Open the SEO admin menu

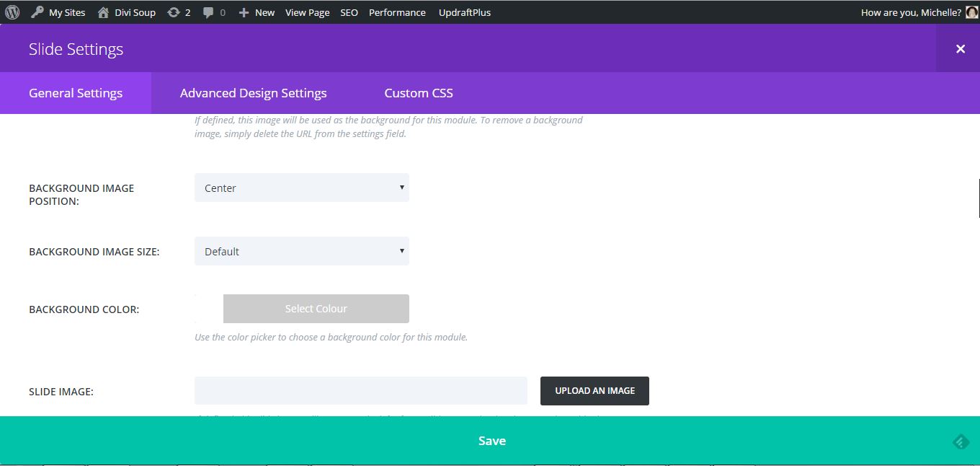(x=349, y=12)
